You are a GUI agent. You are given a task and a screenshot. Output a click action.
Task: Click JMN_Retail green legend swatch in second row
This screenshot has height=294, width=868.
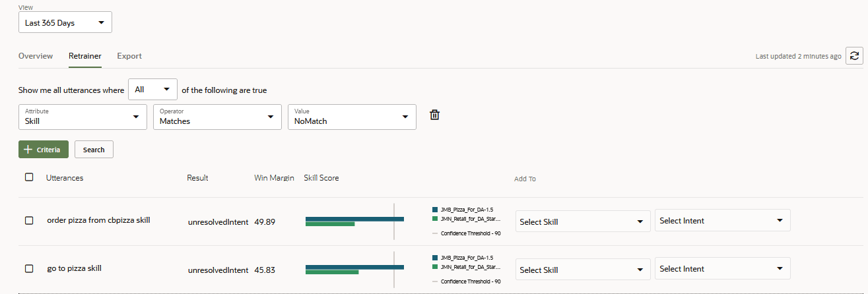[434, 267]
